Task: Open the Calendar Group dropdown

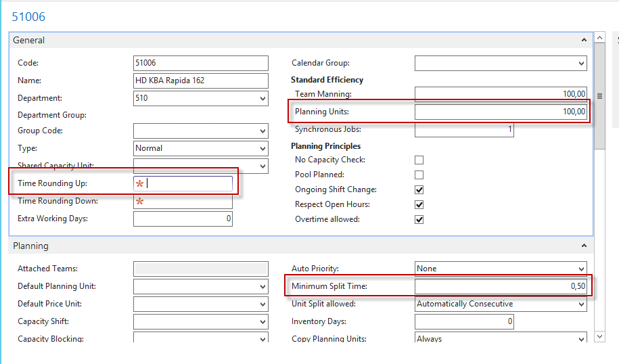Action: pyautogui.click(x=581, y=63)
